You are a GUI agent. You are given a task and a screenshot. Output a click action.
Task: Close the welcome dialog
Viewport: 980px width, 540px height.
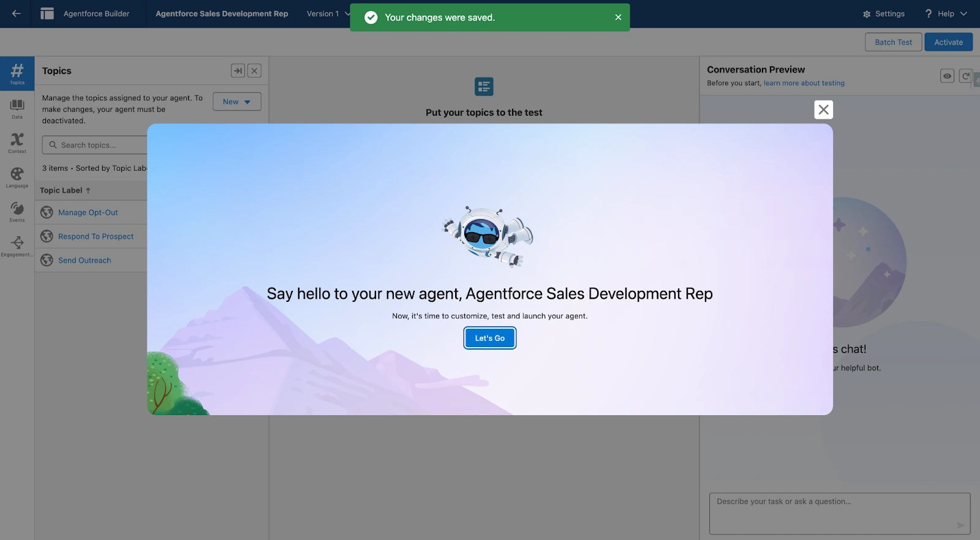click(823, 110)
